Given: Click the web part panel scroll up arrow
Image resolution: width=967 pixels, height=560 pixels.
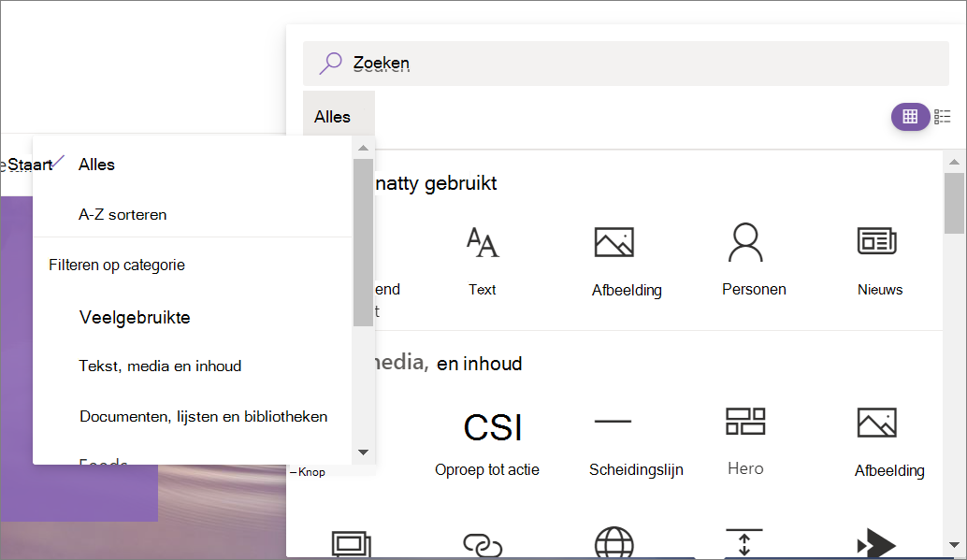Looking at the screenshot, I should [x=954, y=162].
